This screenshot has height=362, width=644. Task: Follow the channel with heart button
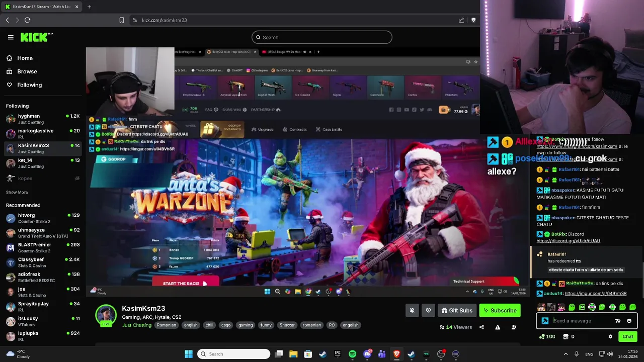tap(428, 311)
